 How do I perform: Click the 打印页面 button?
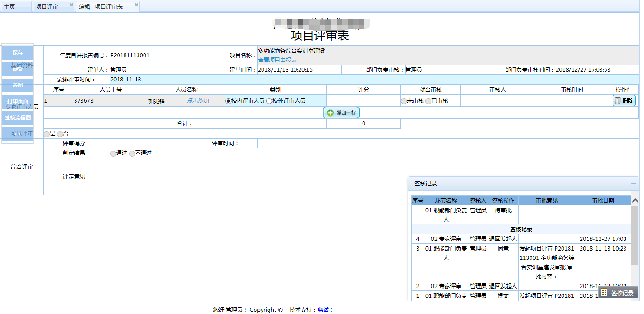[x=18, y=101]
